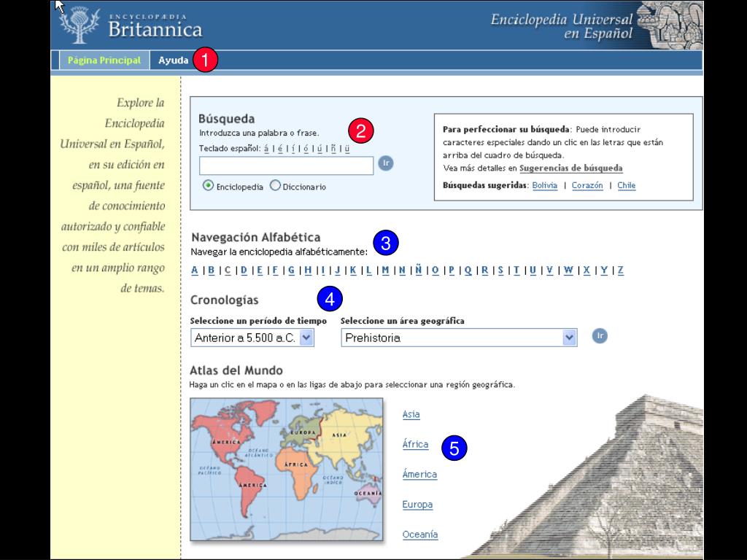The width and height of the screenshot is (747, 560).
Task: Open the Oceanía region link
Action: pos(420,534)
